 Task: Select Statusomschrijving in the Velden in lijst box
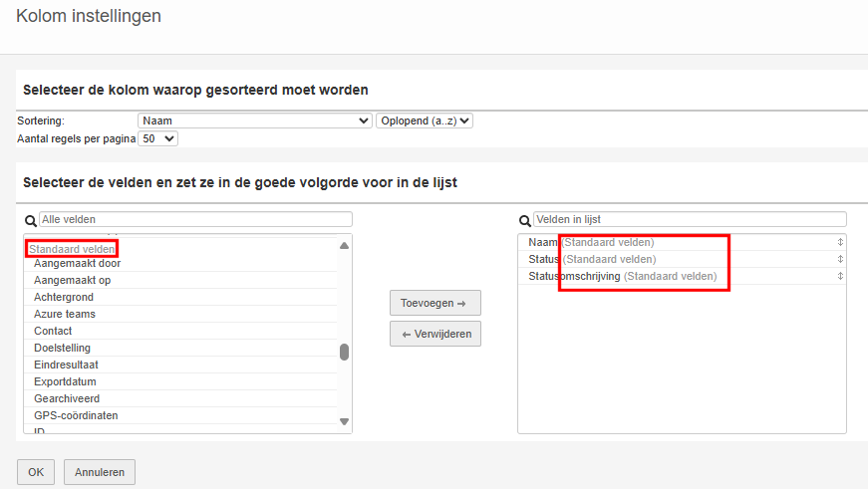(x=574, y=276)
